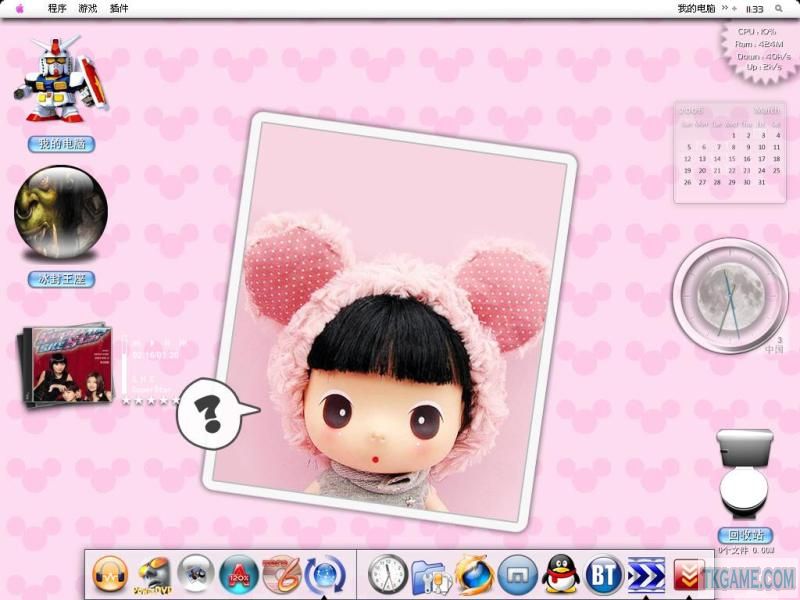800x600 pixels.
Task: Open the Gundam robot desktop icon
Action: click(60, 79)
